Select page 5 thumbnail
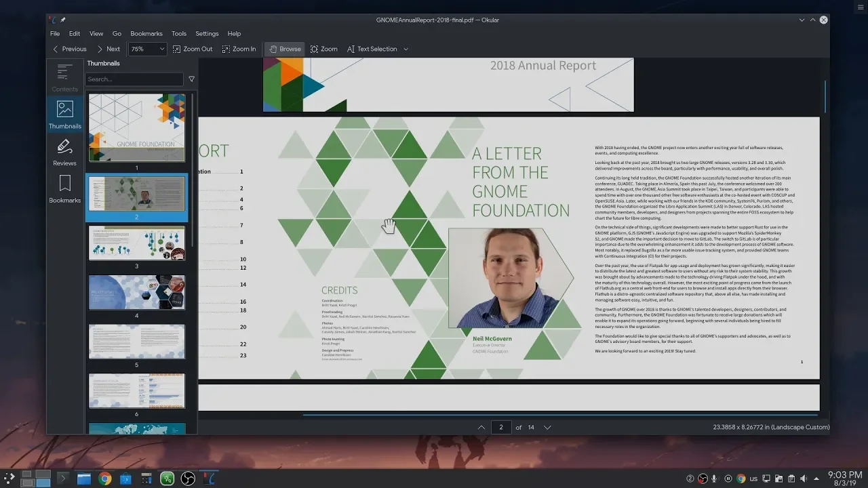The image size is (868, 488). tap(136, 342)
